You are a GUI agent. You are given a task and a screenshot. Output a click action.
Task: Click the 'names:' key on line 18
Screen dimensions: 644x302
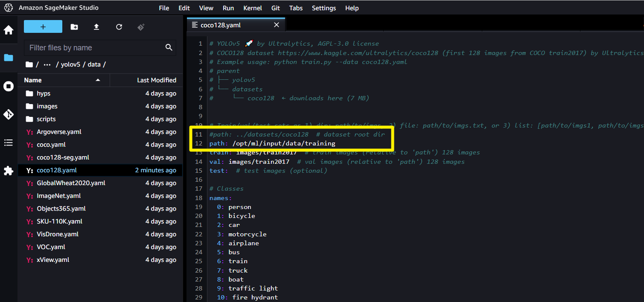pos(221,198)
